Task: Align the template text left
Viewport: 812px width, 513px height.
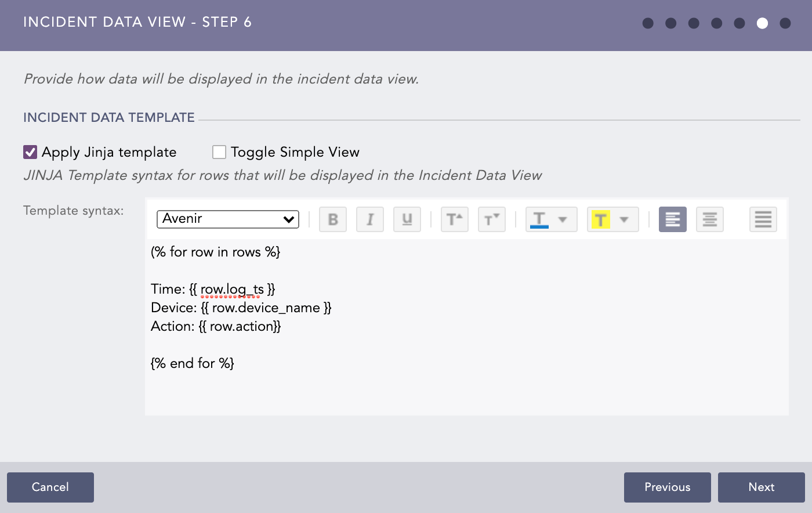Action: [672, 219]
